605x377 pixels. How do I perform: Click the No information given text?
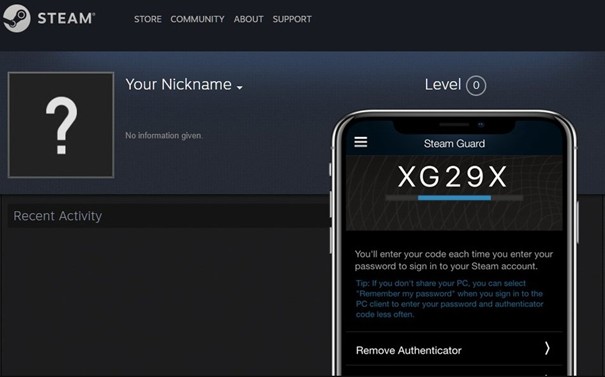point(164,135)
